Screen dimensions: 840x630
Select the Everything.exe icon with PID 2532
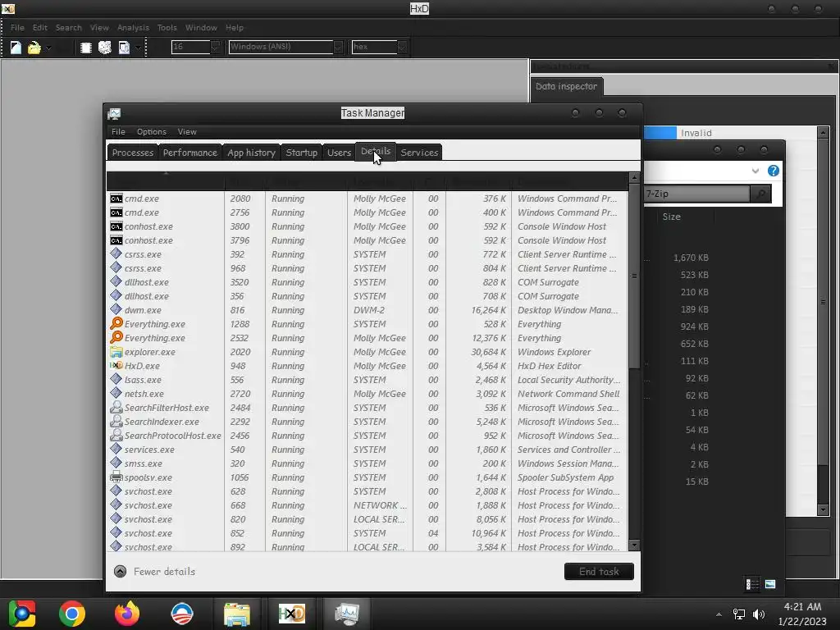point(116,337)
